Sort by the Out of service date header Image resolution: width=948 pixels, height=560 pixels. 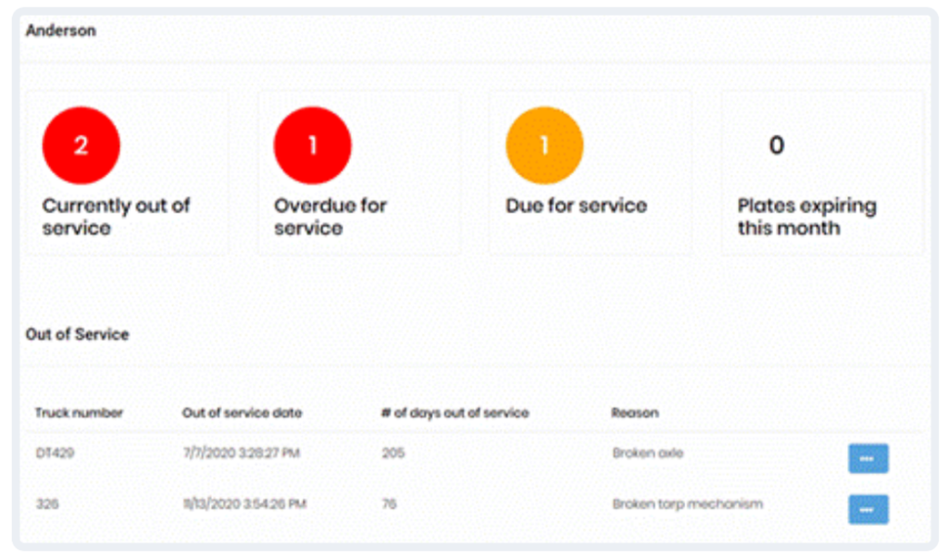pos(242,413)
